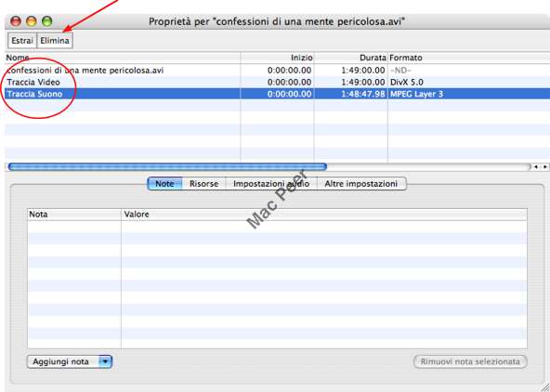Open the Impostazioni audio tab

click(x=271, y=184)
